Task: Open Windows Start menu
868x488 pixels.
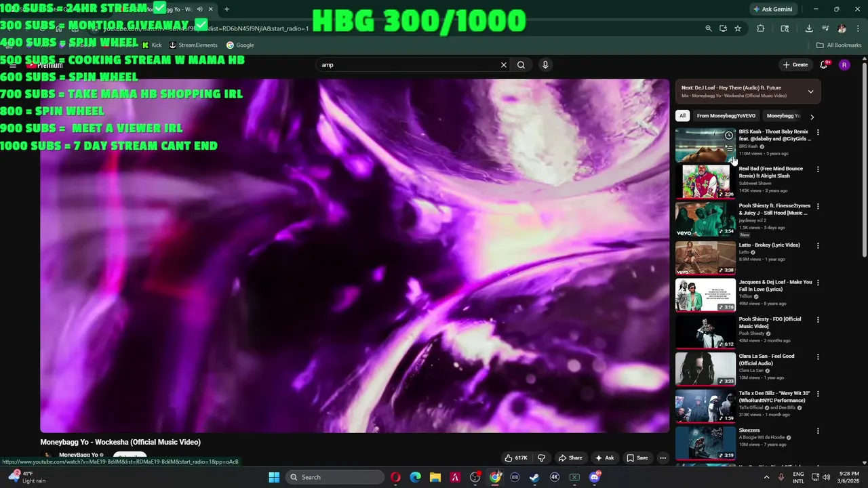Action: (x=274, y=477)
